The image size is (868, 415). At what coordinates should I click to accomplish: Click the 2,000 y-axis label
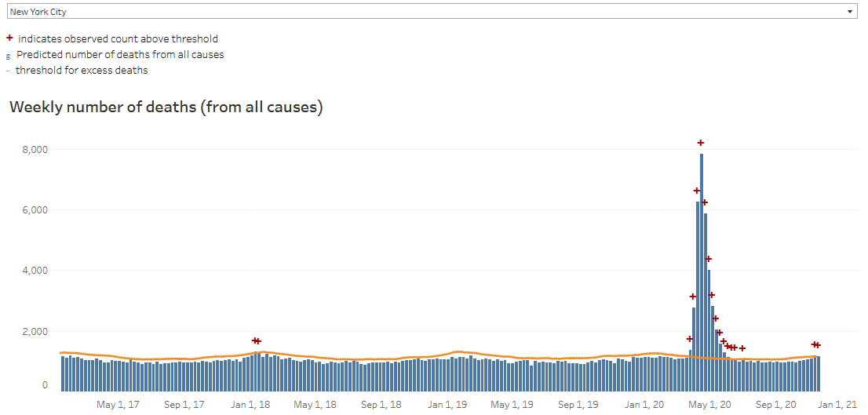point(37,331)
